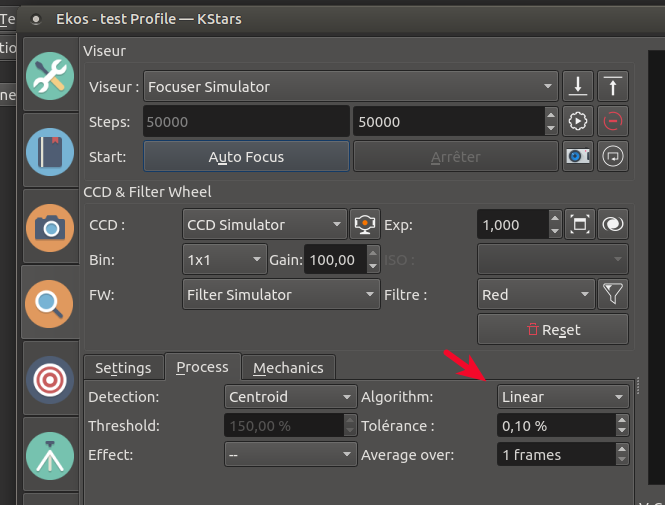
Task: Switch to the Capture module (camera icon)
Action: (x=50, y=226)
